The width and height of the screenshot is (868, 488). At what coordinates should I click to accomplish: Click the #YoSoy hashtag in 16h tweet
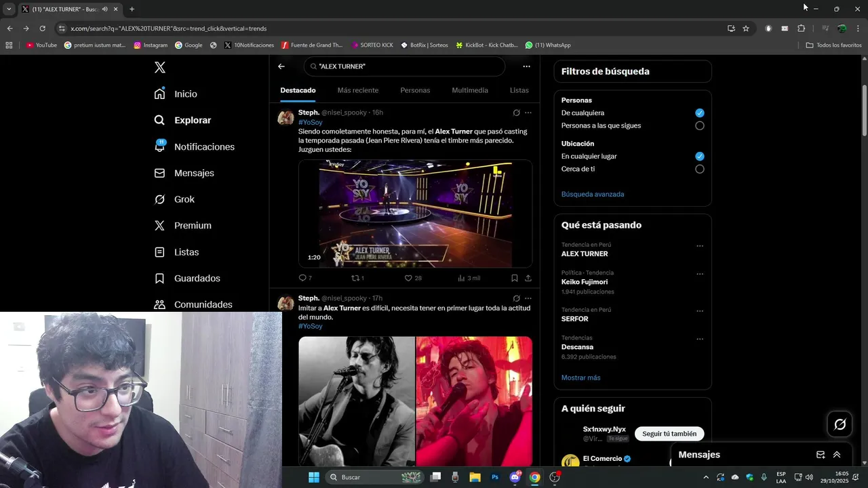click(311, 122)
